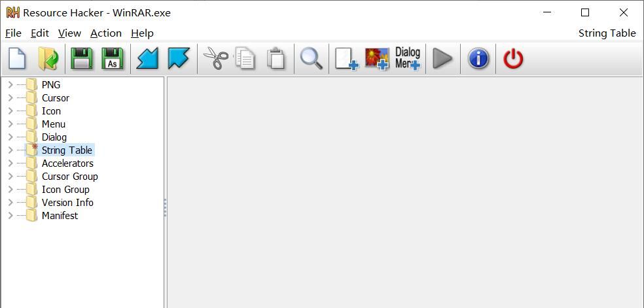Image resolution: width=644 pixels, height=308 pixels.
Task: Click the red power exit icon
Action: coord(513,59)
